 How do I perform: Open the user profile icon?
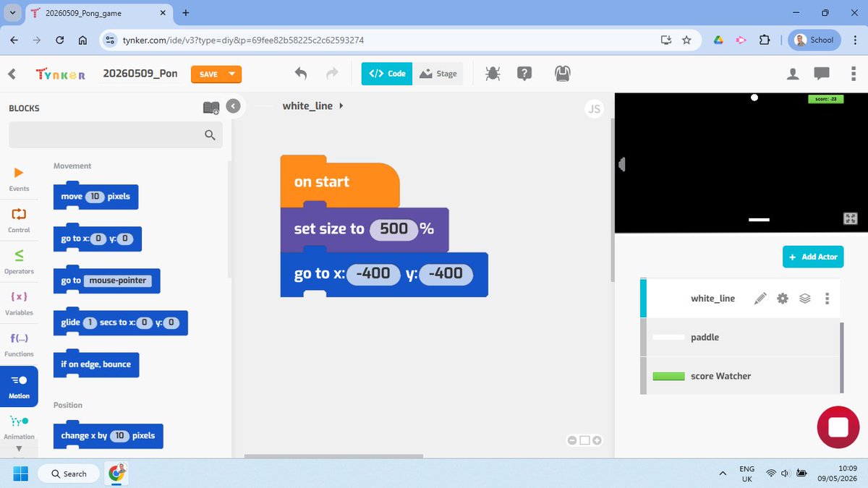click(x=793, y=73)
